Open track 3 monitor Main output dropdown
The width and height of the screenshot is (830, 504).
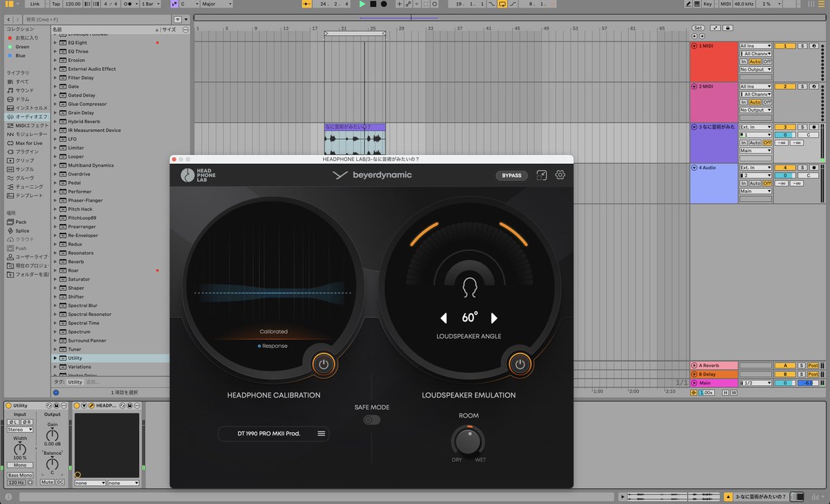tap(755, 151)
